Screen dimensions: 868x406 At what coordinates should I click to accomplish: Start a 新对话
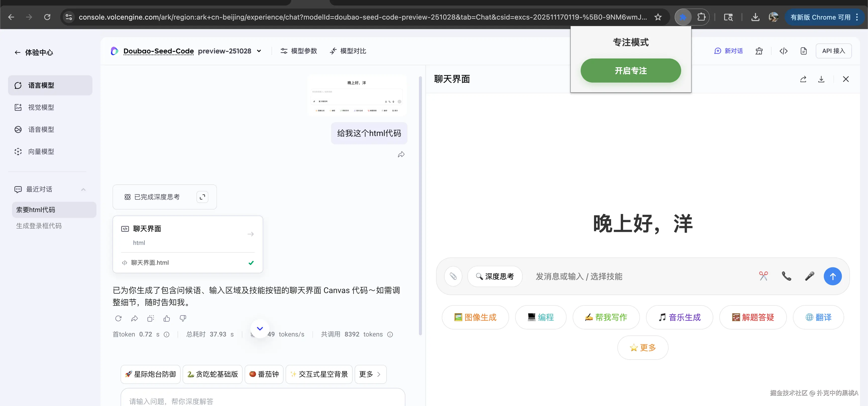[729, 51]
